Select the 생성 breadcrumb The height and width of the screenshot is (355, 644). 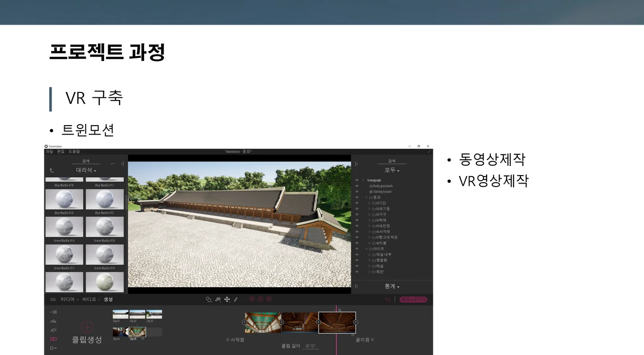[x=108, y=299]
